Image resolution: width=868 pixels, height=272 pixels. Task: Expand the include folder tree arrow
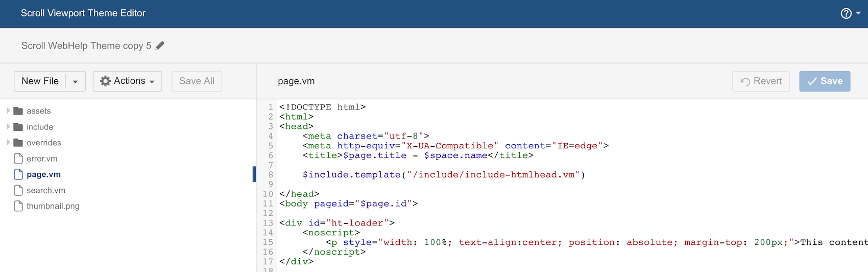8,126
